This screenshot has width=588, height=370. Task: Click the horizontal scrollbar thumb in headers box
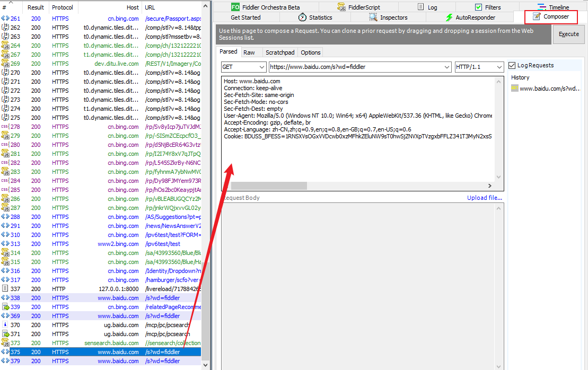click(269, 186)
